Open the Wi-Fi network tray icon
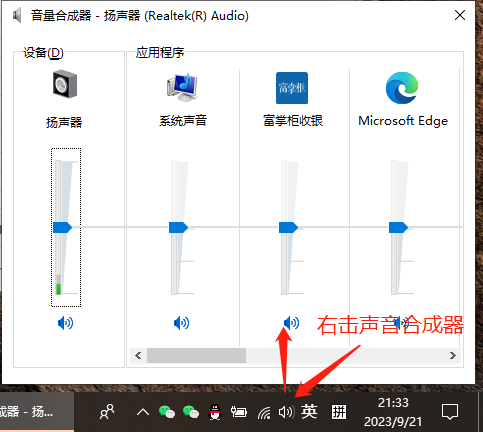Screen dimensions: 483x432 pyautogui.click(x=264, y=413)
